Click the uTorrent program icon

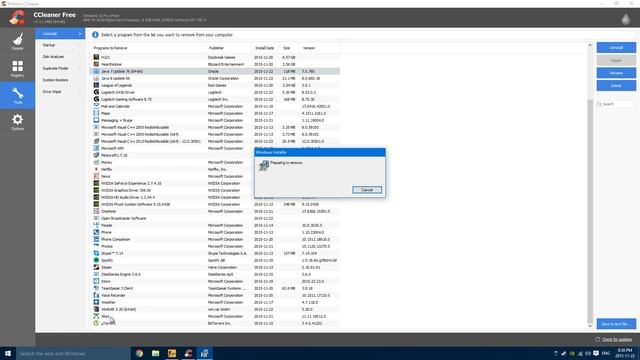click(x=96, y=323)
